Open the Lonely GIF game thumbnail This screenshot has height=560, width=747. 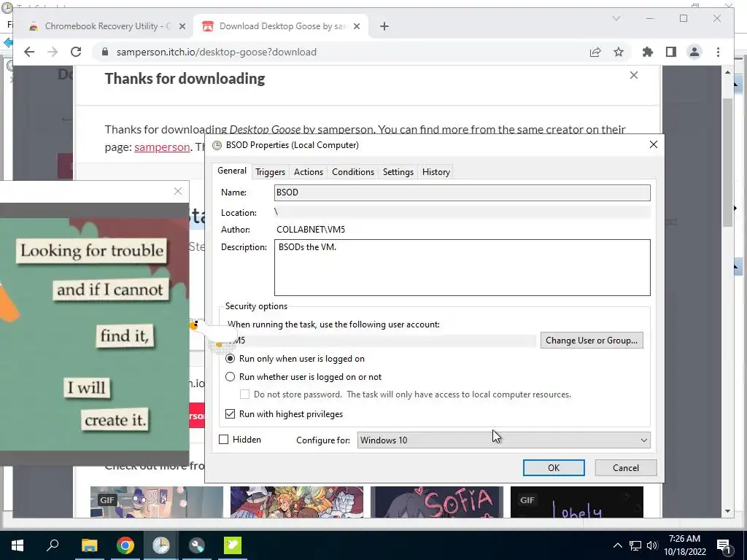click(577, 502)
